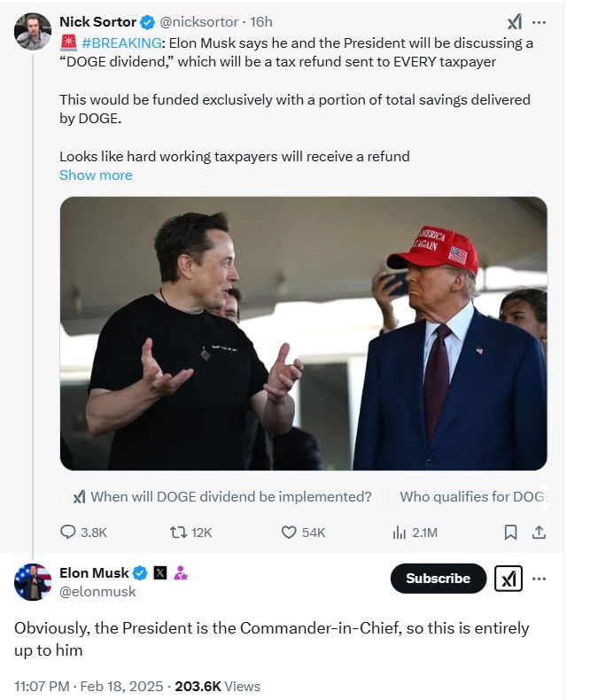The height and width of the screenshot is (700, 590).
Task: Like the post with 54K likes
Action: tap(289, 533)
